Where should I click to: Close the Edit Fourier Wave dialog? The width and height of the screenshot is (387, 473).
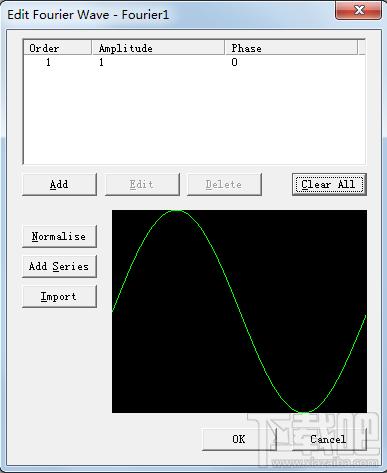click(358, 10)
